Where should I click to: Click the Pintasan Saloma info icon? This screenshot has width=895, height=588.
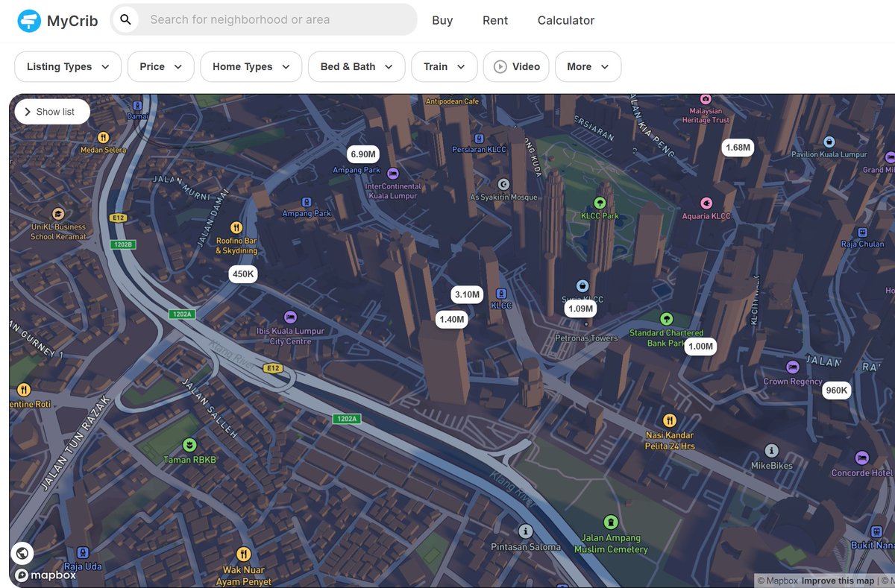click(526, 531)
